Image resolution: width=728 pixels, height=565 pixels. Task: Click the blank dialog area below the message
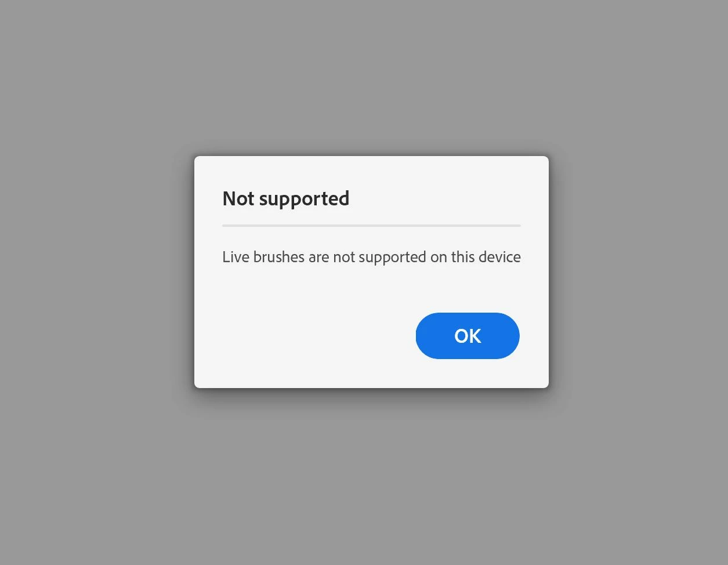[371, 289]
